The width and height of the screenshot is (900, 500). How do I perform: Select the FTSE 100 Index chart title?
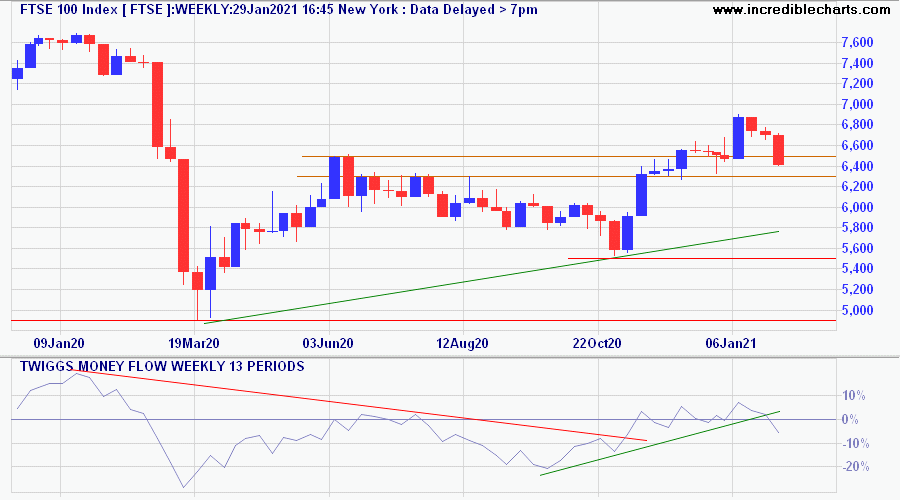(x=278, y=10)
